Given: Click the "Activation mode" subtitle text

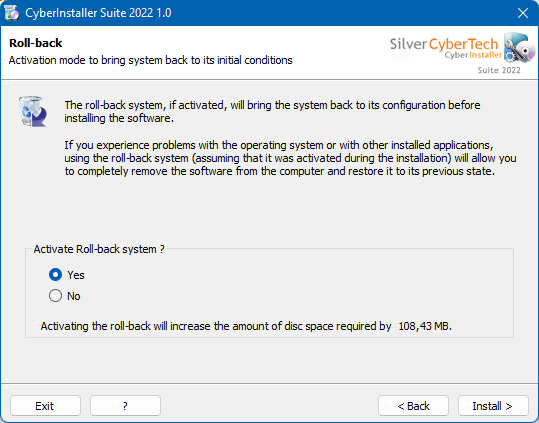Looking at the screenshot, I should [151, 60].
